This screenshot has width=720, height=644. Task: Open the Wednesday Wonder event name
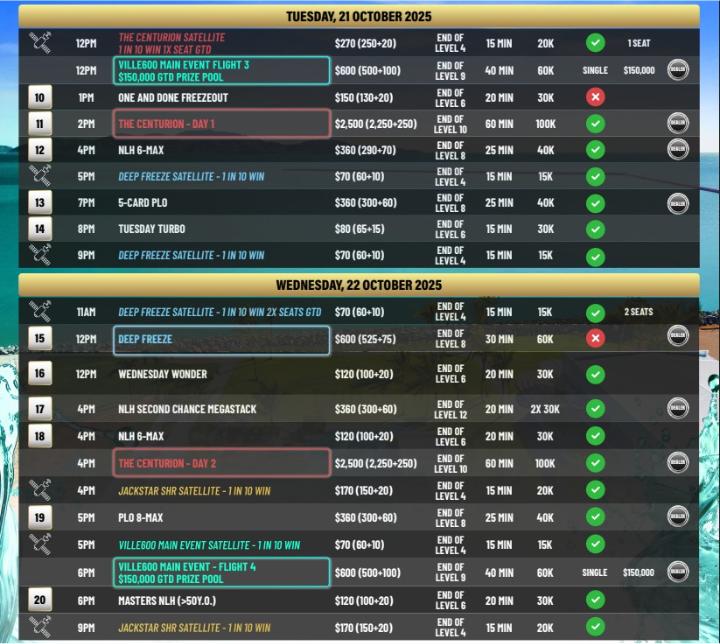coord(163,374)
